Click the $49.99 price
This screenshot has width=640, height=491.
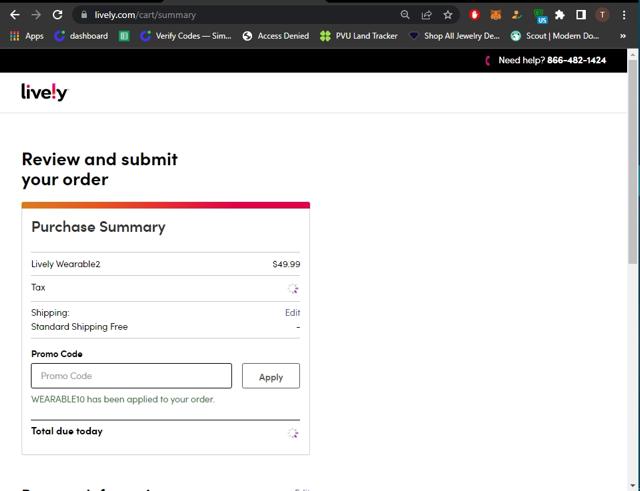pos(286,264)
